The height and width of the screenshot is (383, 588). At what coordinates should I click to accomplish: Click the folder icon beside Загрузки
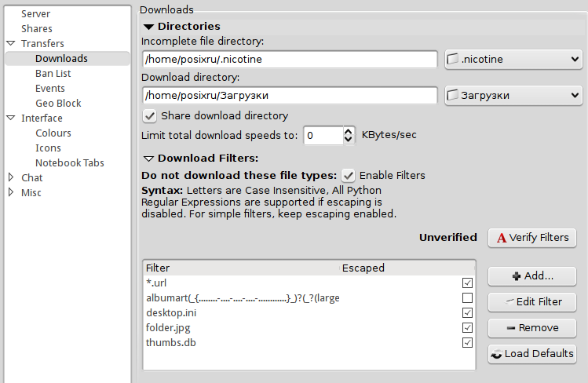point(453,95)
